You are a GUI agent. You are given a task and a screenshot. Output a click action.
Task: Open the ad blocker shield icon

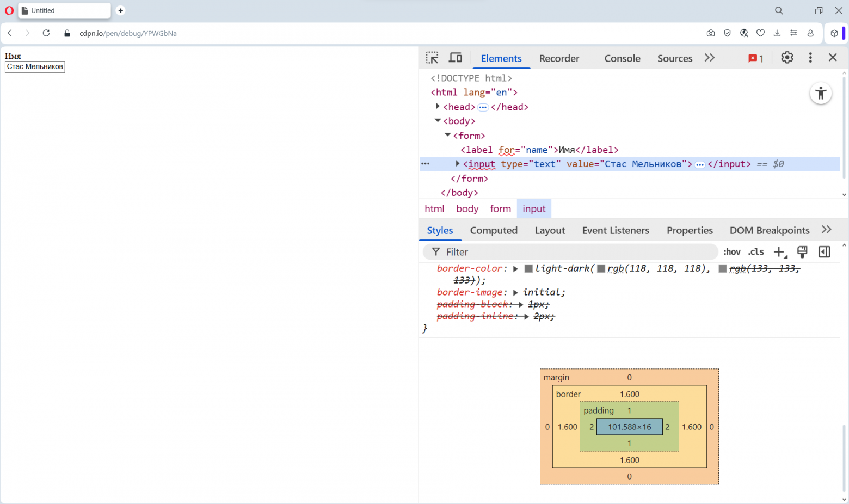(x=727, y=33)
